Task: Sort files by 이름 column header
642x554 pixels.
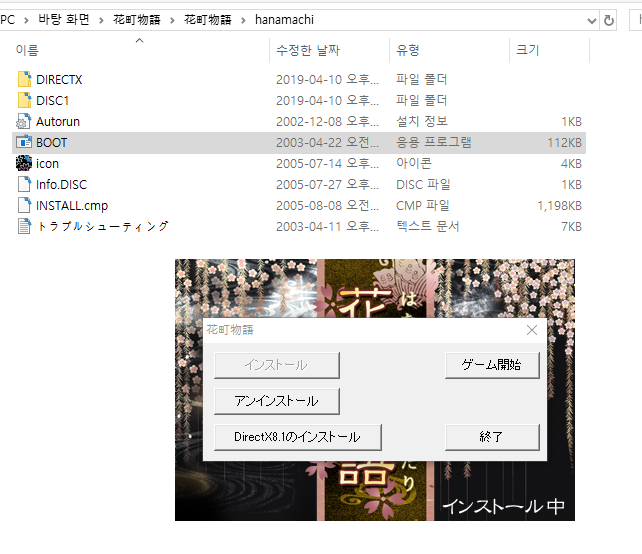Action: (x=27, y=50)
